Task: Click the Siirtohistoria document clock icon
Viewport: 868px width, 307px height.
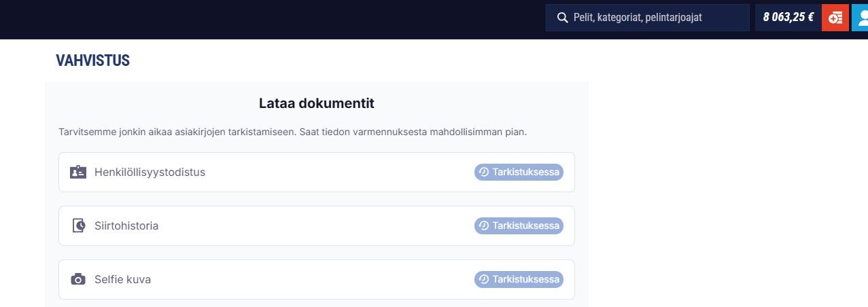Action: point(78,225)
